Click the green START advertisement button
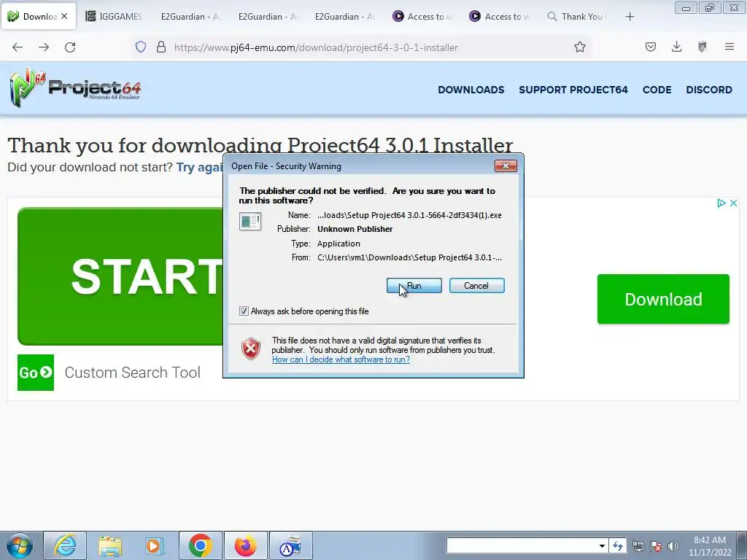 click(120, 276)
